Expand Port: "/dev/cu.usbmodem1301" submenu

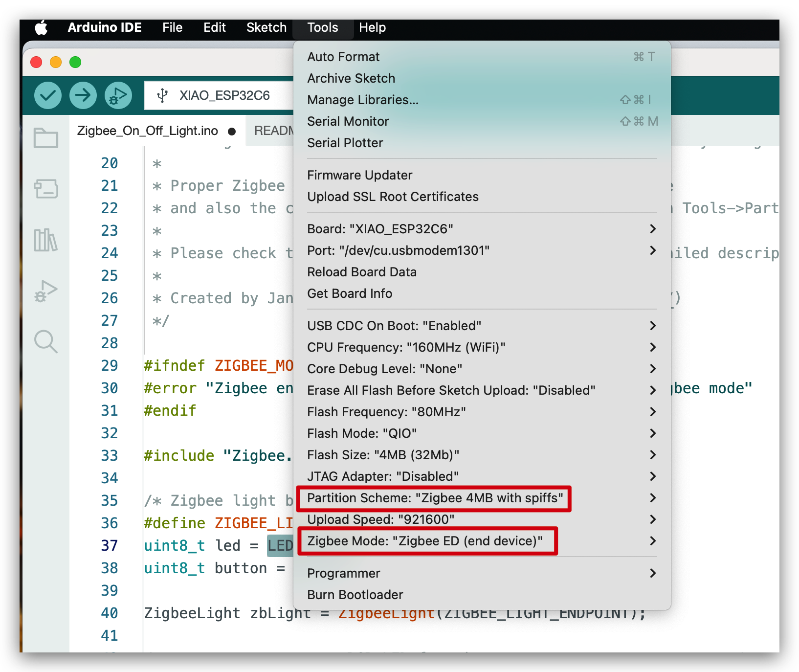pos(482,250)
